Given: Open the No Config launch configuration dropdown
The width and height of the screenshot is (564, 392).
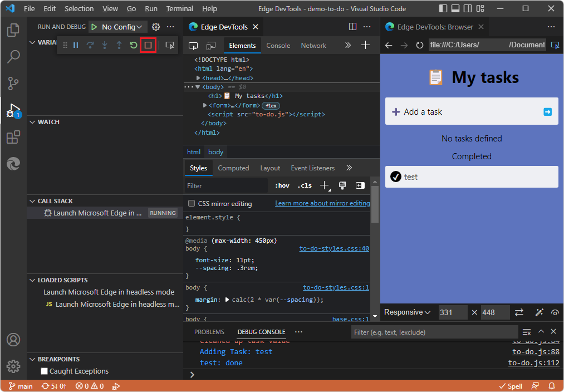Looking at the screenshot, I should click(x=117, y=26).
